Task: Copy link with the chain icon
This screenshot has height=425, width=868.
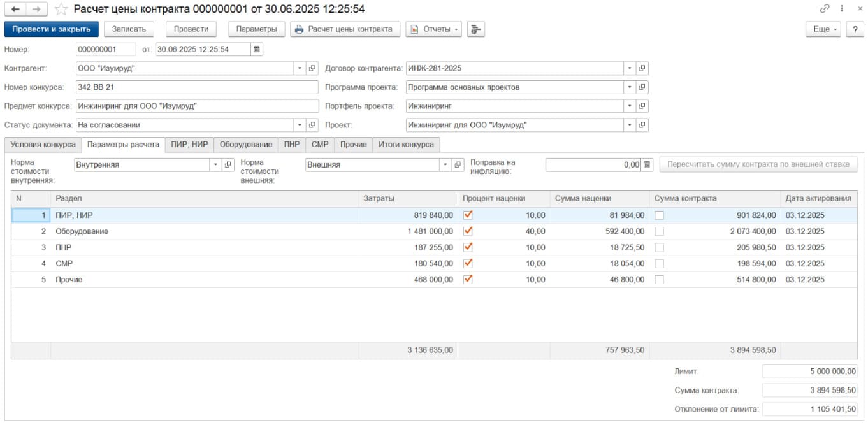Action: [x=825, y=9]
